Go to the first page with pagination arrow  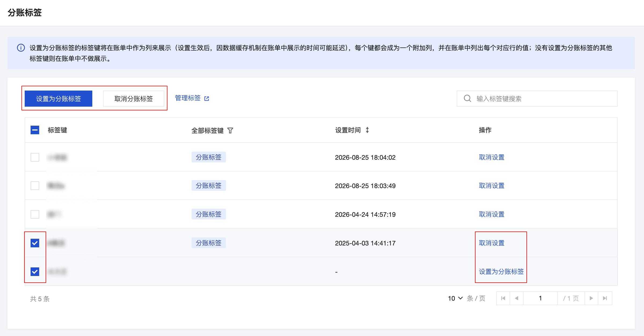[503, 298]
